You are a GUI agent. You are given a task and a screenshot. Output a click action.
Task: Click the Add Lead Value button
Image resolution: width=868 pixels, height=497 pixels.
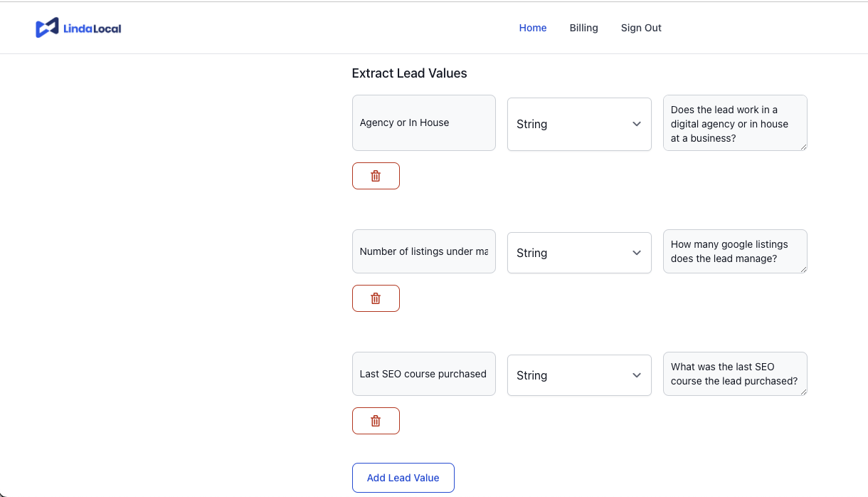(403, 478)
